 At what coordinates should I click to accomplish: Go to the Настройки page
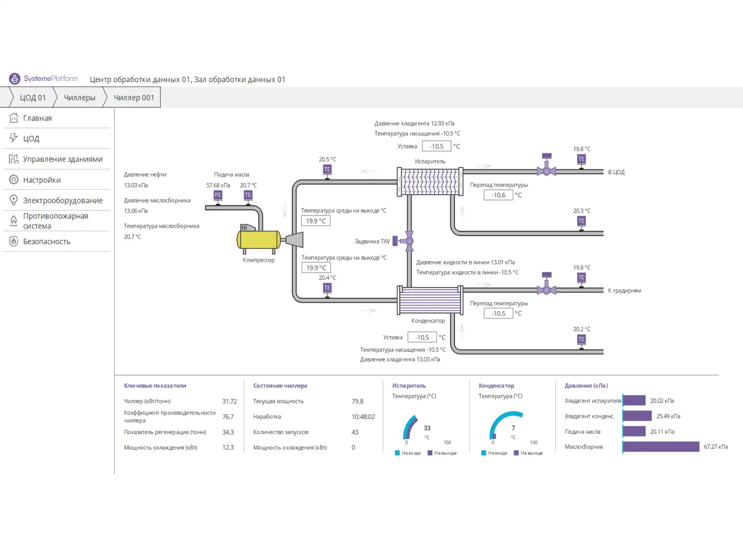click(x=42, y=180)
